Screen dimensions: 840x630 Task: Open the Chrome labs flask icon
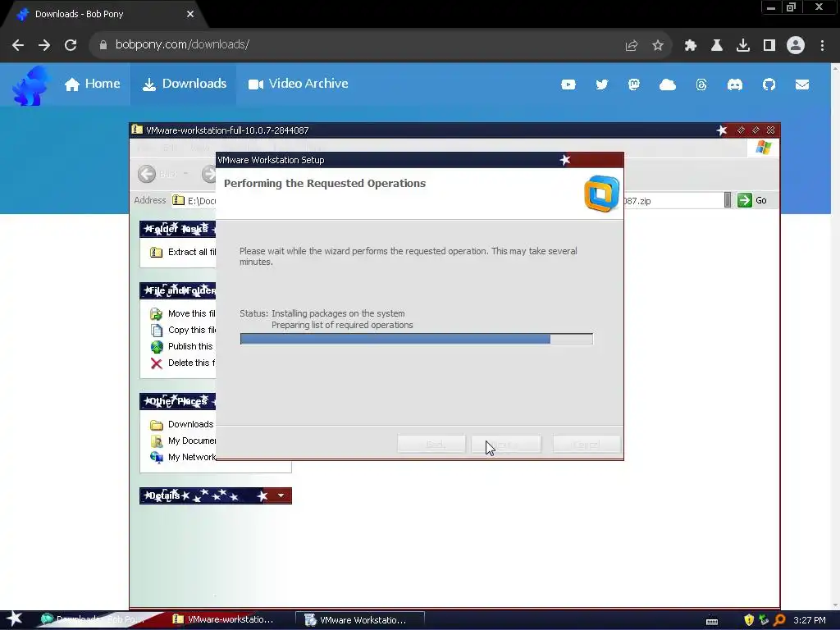click(x=717, y=46)
